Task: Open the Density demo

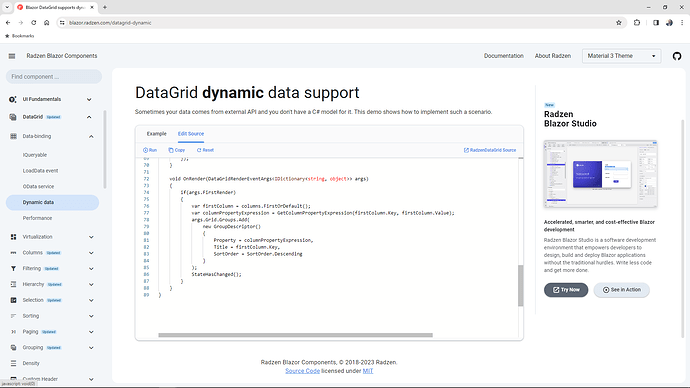Action: 31,363
